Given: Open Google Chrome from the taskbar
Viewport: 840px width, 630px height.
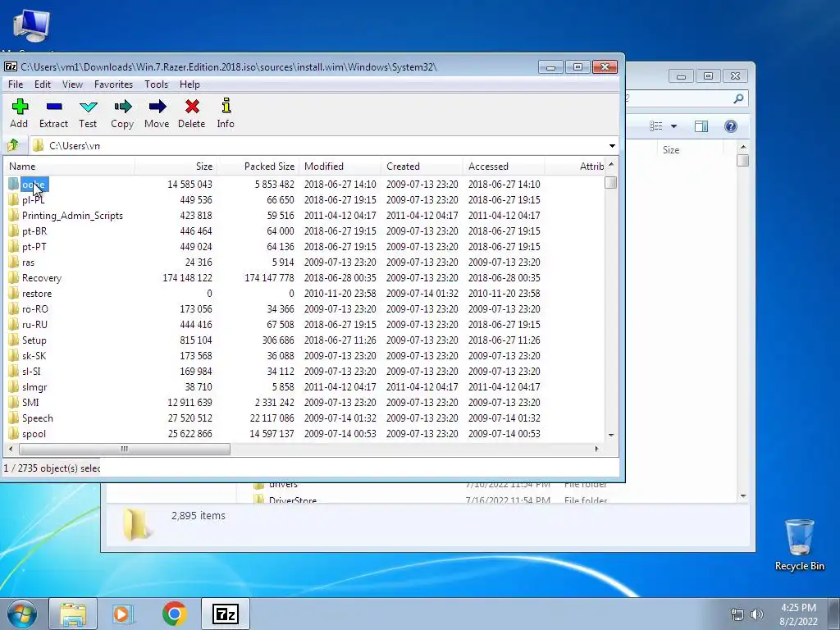Looking at the screenshot, I should 174,614.
